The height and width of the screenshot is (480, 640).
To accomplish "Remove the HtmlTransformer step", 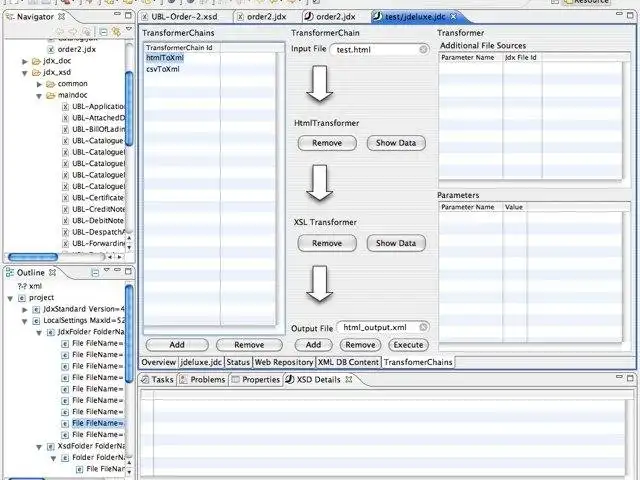I will point(327,143).
